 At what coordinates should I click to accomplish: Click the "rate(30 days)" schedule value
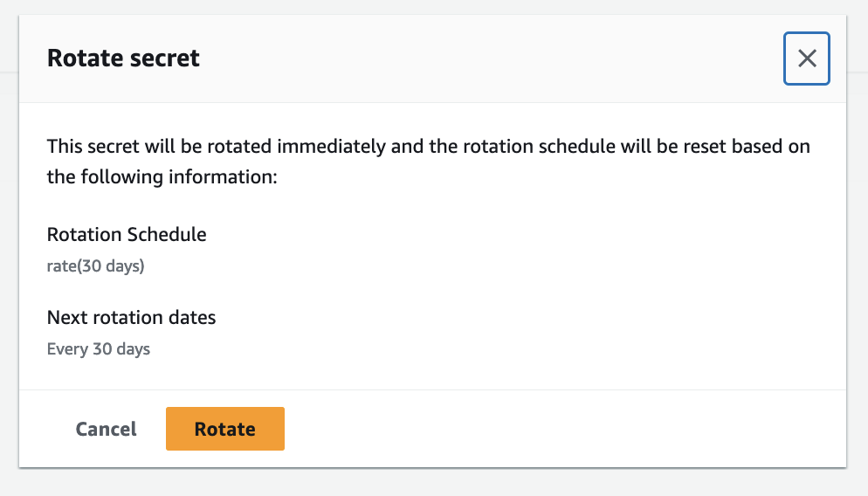[95, 265]
